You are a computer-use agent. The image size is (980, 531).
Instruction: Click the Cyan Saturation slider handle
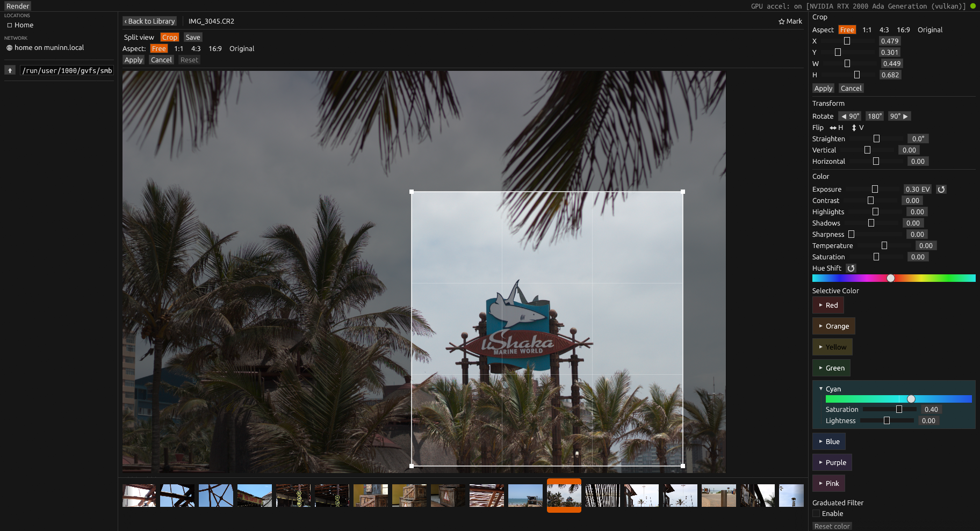tap(899, 410)
